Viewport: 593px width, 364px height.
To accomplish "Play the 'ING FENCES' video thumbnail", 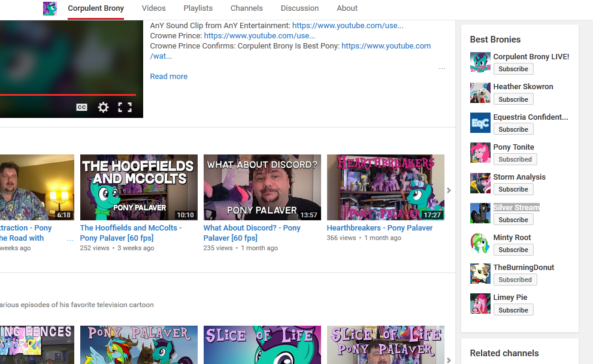I will pos(37,345).
